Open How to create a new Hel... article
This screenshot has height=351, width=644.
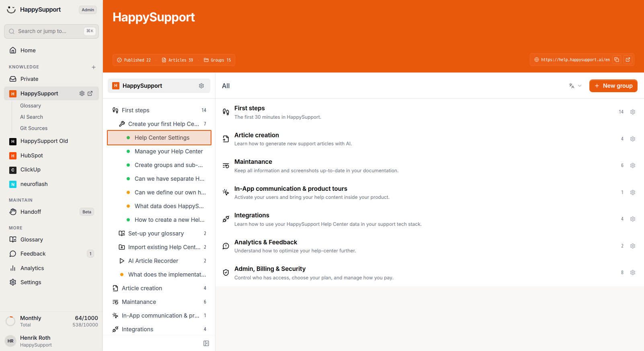pyautogui.click(x=159, y=220)
